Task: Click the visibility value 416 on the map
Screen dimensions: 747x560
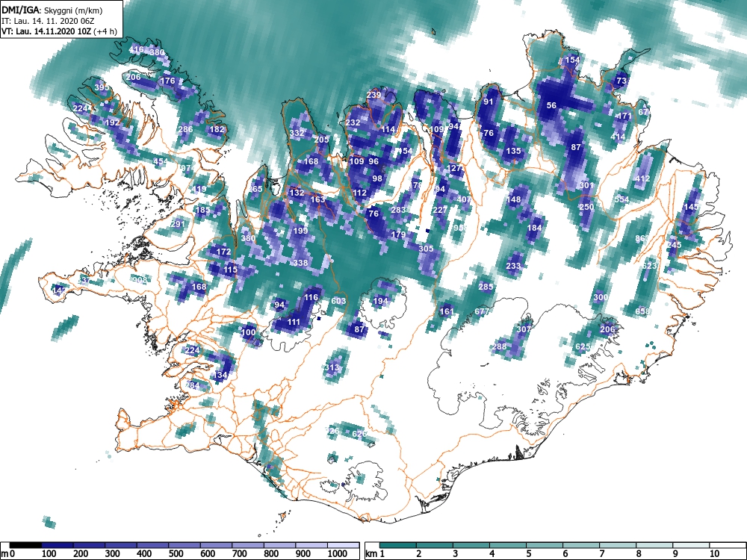Action: point(136,49)
